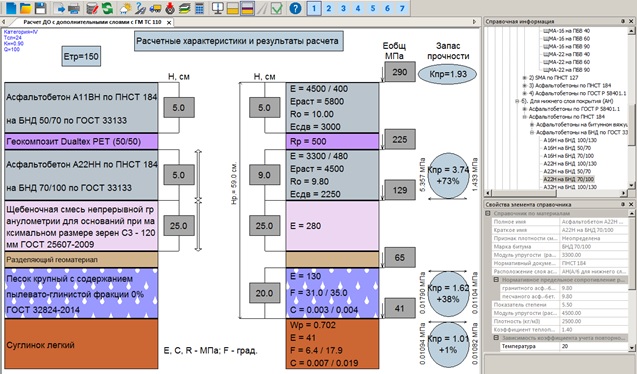Image resolution: width=637 pixels, height=374 pixels.
Task: Expand the 2) SMA по ПНСТ 127 node
Action: (524, 78)
